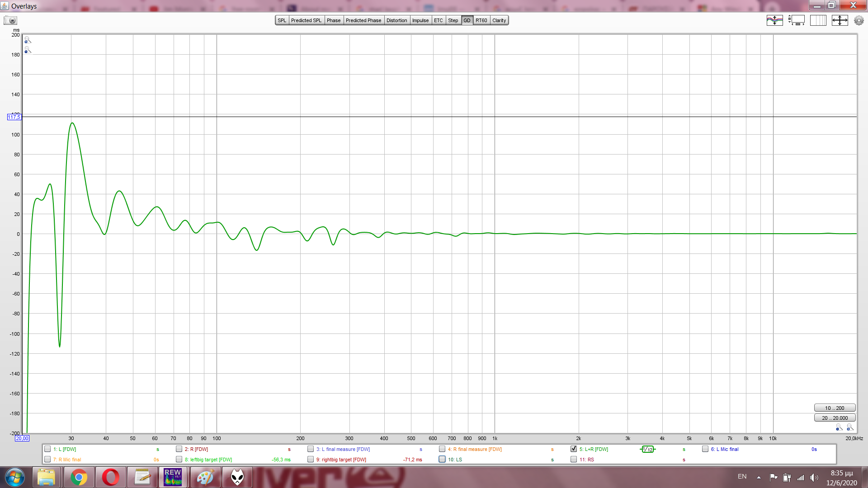Click the 0s value for R Mic final
The width and height of the screenshot is (868, 488).
(x=156, y=460)
